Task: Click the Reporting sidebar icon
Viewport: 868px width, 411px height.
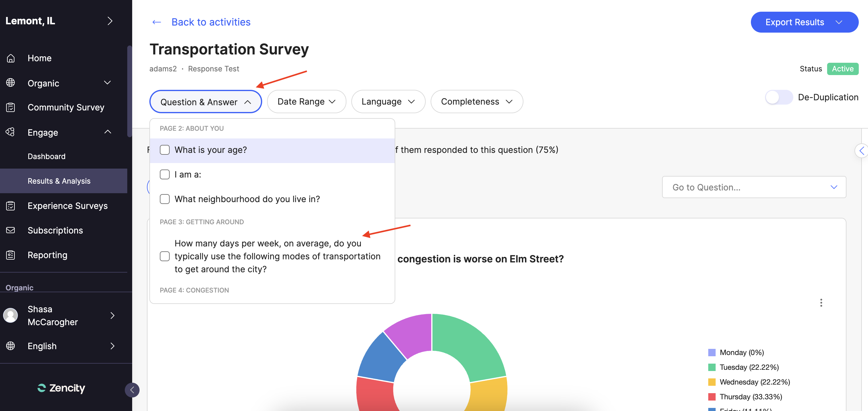Action: point(11,255)
